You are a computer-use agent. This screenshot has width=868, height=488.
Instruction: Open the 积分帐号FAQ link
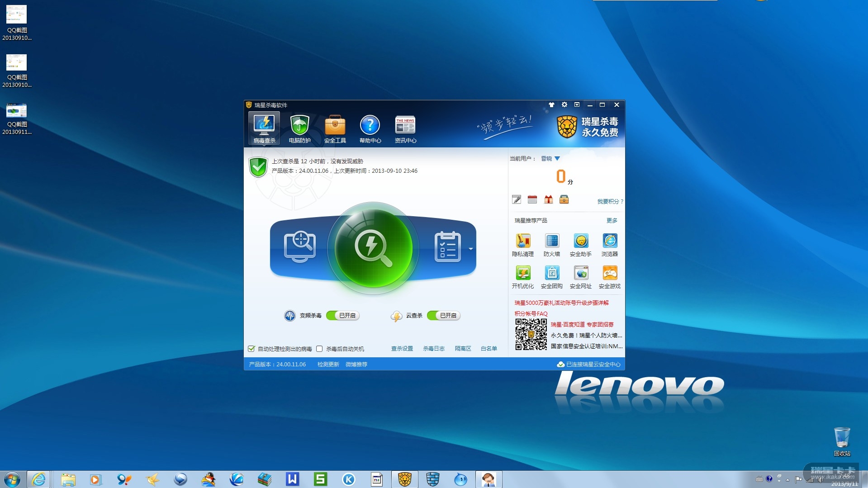[x=531, y=314]
